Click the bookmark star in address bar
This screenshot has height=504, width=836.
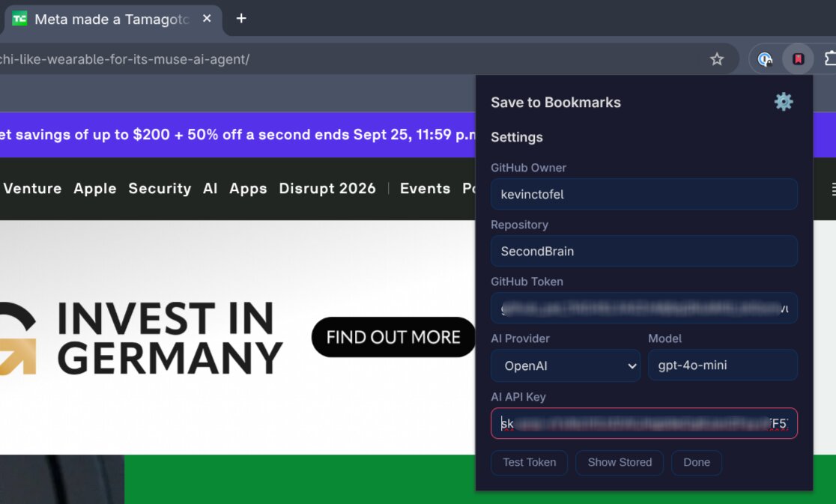coord(717,59)
